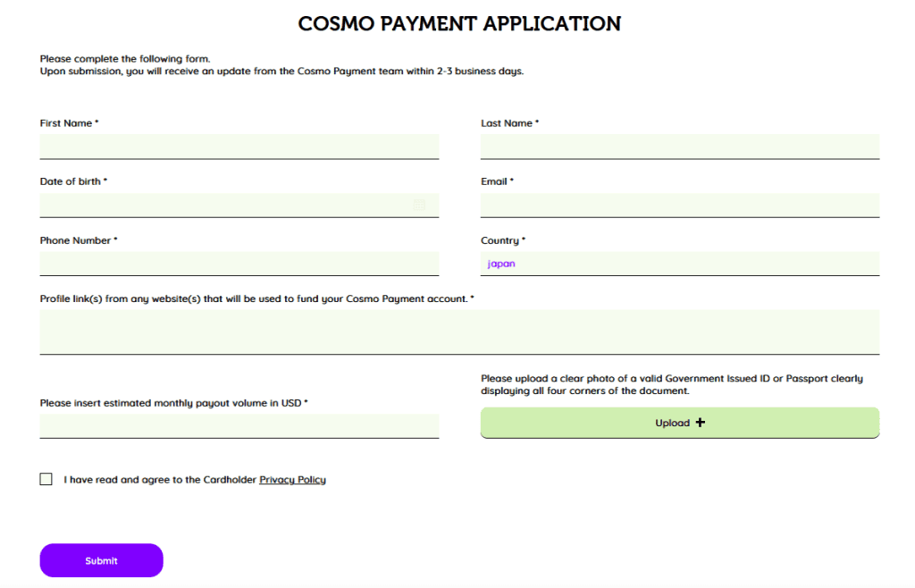Screen dimensions: 915x588
Task: Click the plus icon on Upload button
Action: tap(701, 423)
